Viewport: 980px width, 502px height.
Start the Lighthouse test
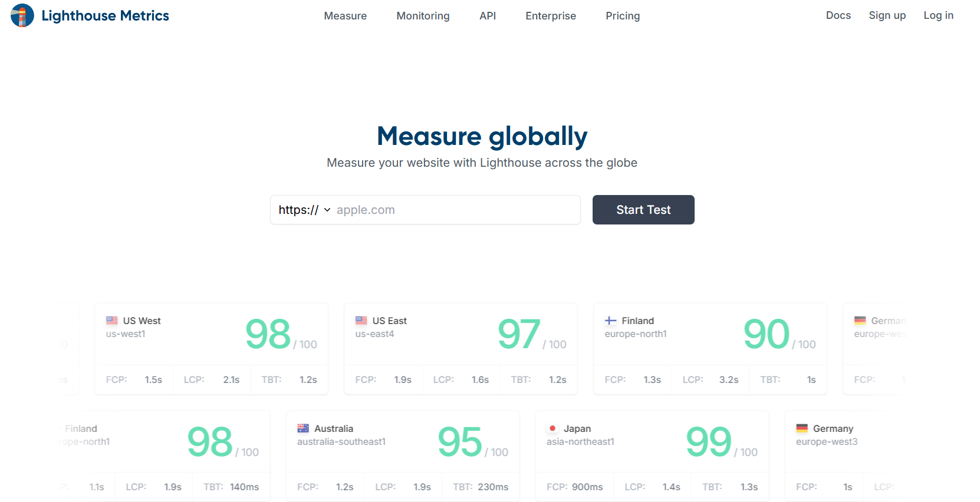[643, 210]
